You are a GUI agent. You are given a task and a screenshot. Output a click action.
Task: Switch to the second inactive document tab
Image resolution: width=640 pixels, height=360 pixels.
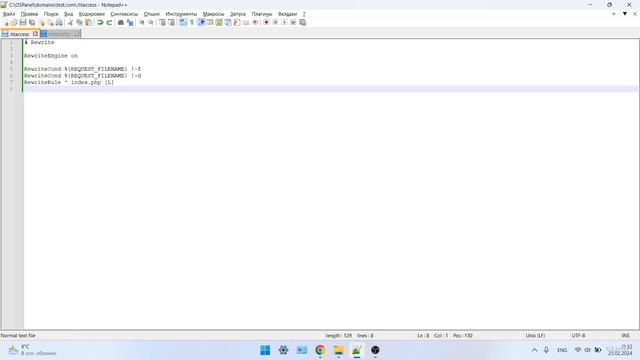[x=60, y=34]
